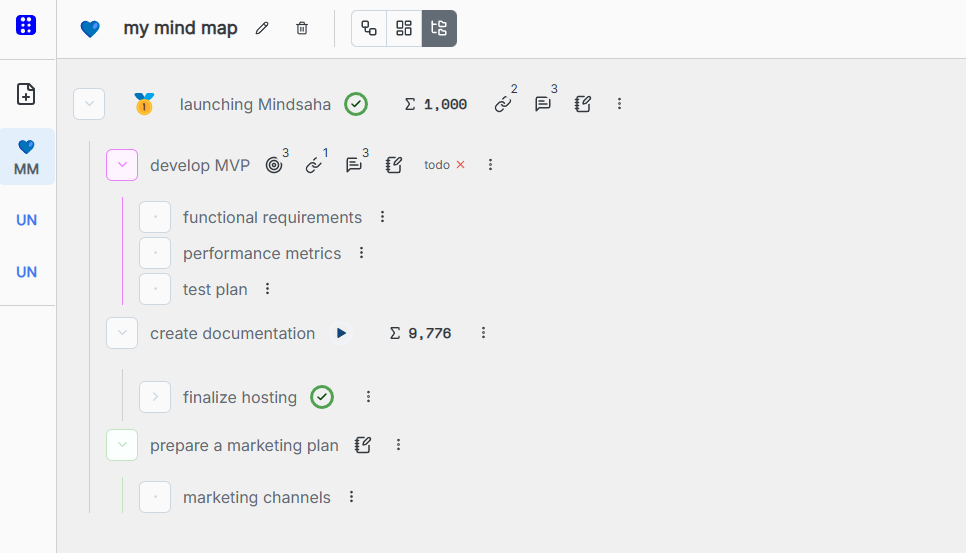Viewport: 966px width, 553px height.
Task: Open comments on launching Mindsaha row
Action: [x=543, y=104]
